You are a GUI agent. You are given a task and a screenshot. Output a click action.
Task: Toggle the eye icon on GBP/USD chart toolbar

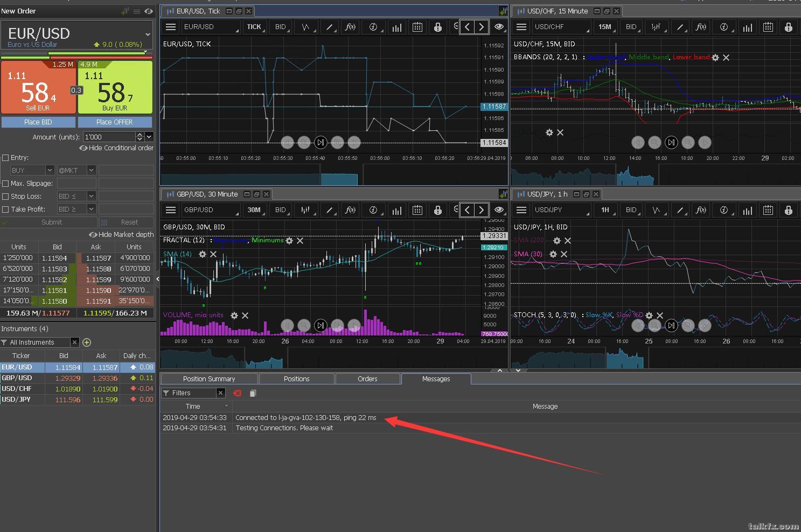pyautogui.click(x=499, y=210)
